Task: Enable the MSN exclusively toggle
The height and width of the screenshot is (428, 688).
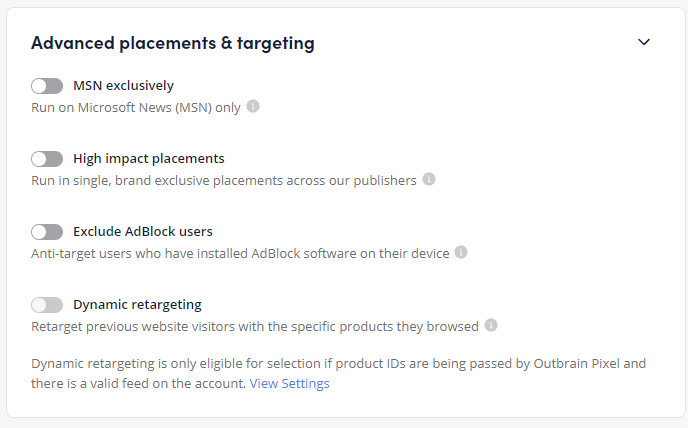Action: pyautogui.click(x=47, y=86)
